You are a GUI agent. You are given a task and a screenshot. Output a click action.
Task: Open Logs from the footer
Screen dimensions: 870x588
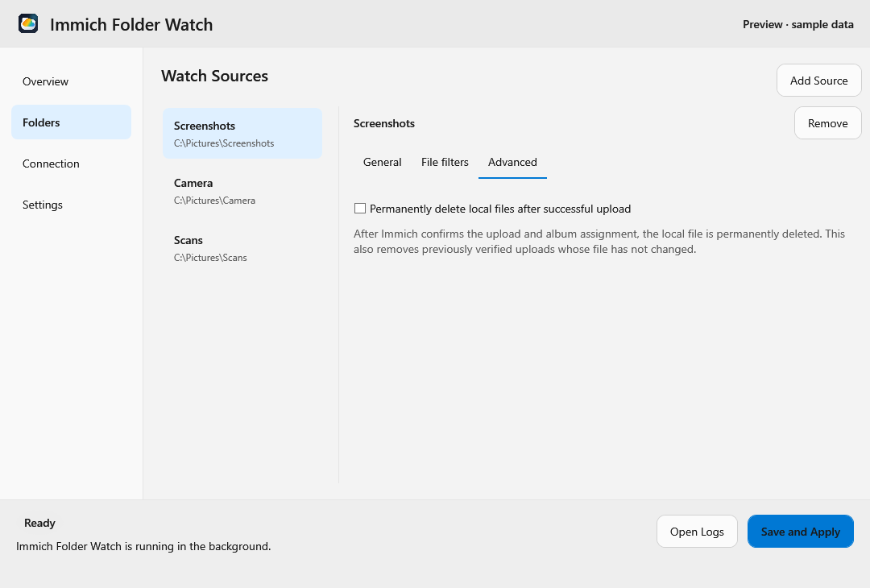point(697,532)
